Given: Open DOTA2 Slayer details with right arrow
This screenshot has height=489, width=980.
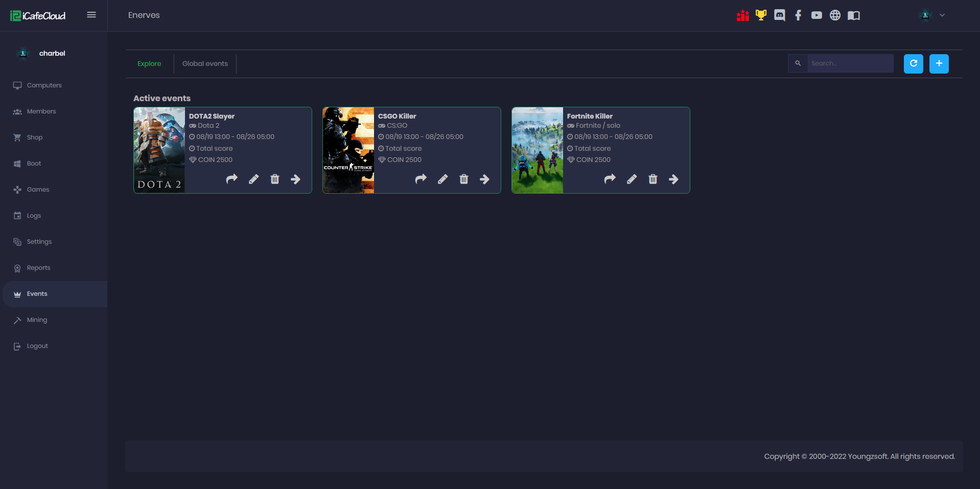Looking at the screenshot, I should 295,179.
